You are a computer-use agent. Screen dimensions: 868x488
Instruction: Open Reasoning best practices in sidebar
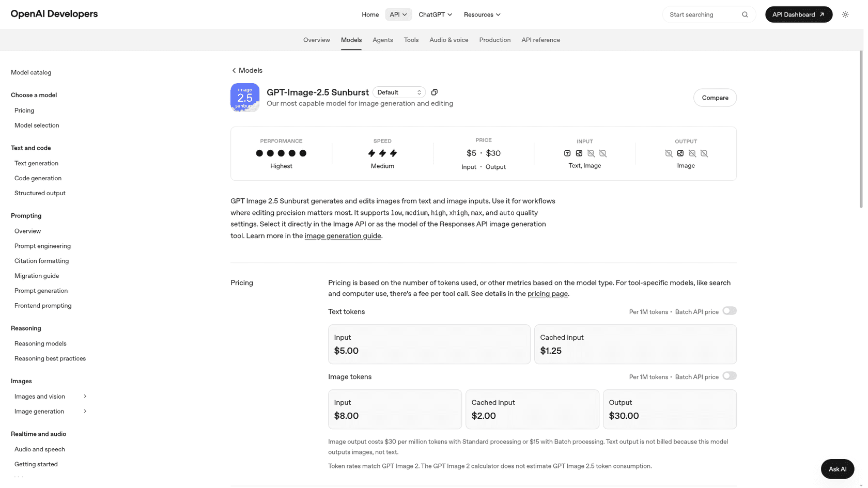click(50, 358)
